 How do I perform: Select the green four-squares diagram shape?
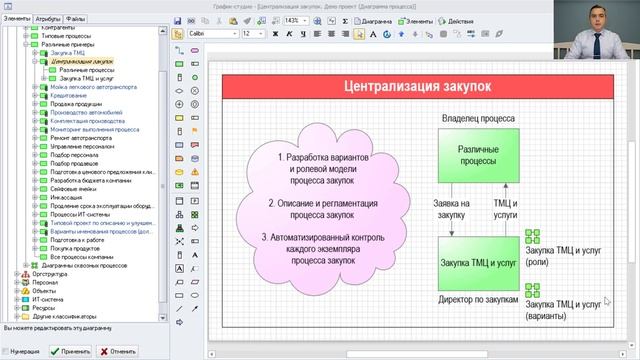(x=195, y=215)
